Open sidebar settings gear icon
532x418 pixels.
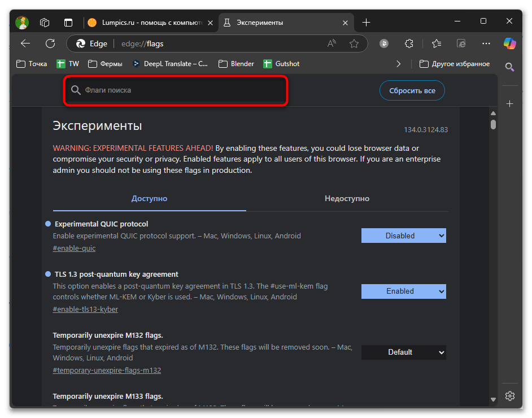[509, 395]
